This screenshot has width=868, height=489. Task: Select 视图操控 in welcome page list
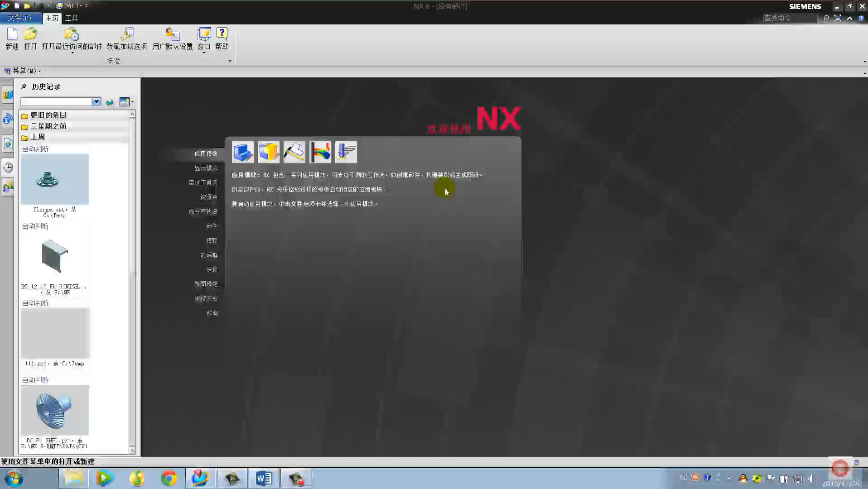206,284
